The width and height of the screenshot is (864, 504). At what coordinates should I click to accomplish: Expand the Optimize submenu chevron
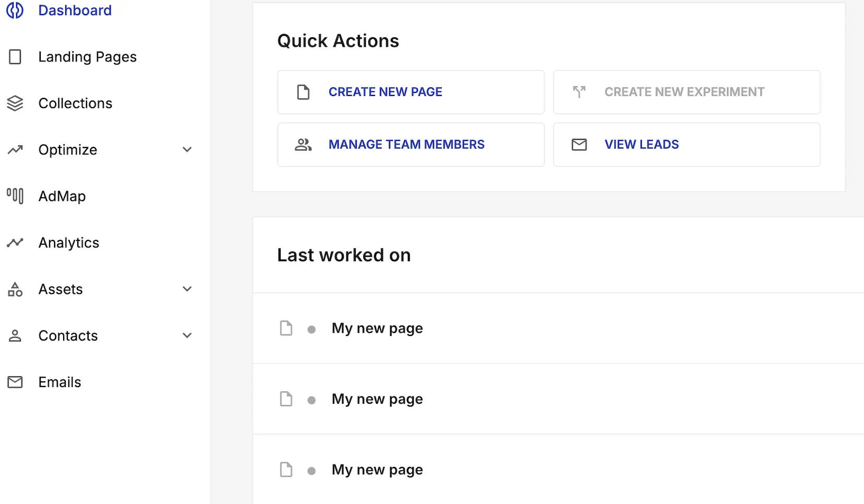pos(187,150)
